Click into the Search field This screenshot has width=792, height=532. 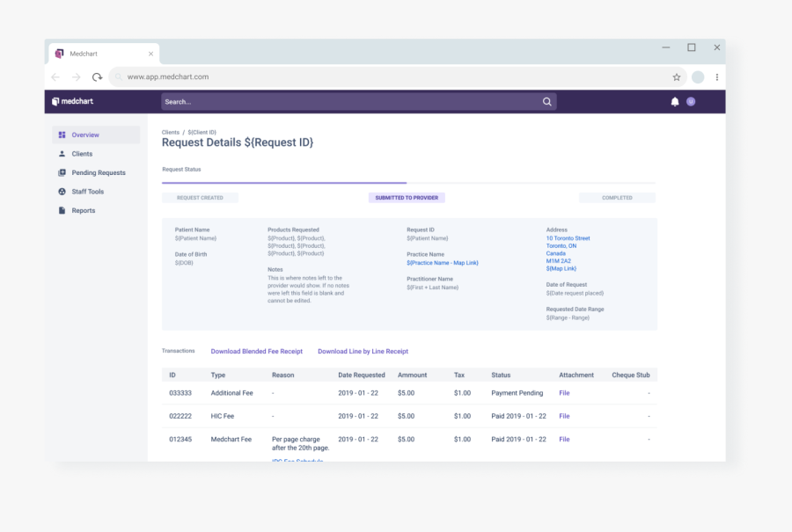tap(348, 102)
